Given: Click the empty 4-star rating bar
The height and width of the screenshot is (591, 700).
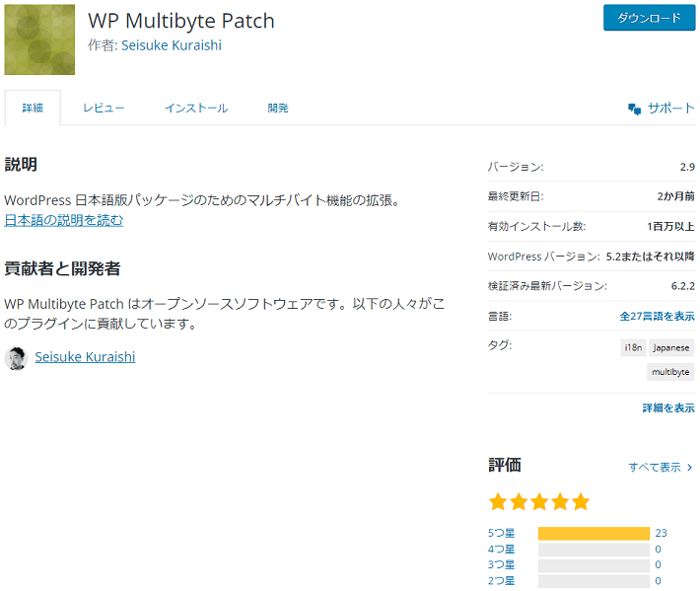Looking at the screenshot, I should [594, 550].
